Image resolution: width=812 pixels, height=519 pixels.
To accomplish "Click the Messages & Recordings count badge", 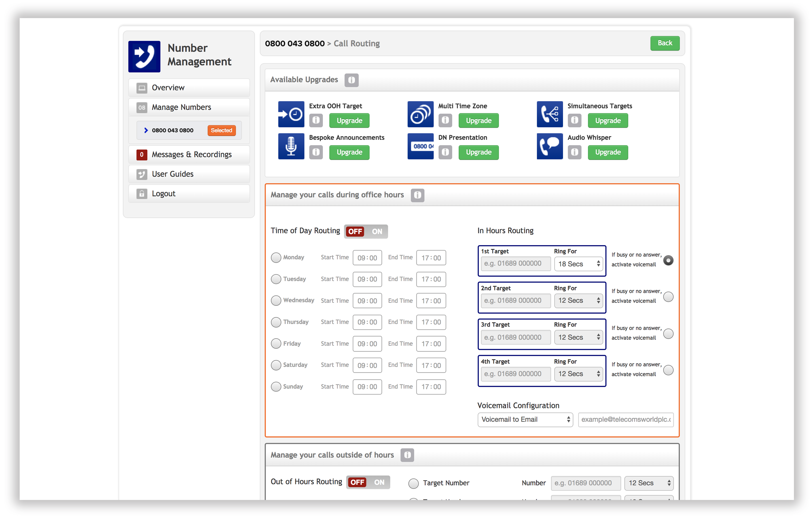I will 142,154.
